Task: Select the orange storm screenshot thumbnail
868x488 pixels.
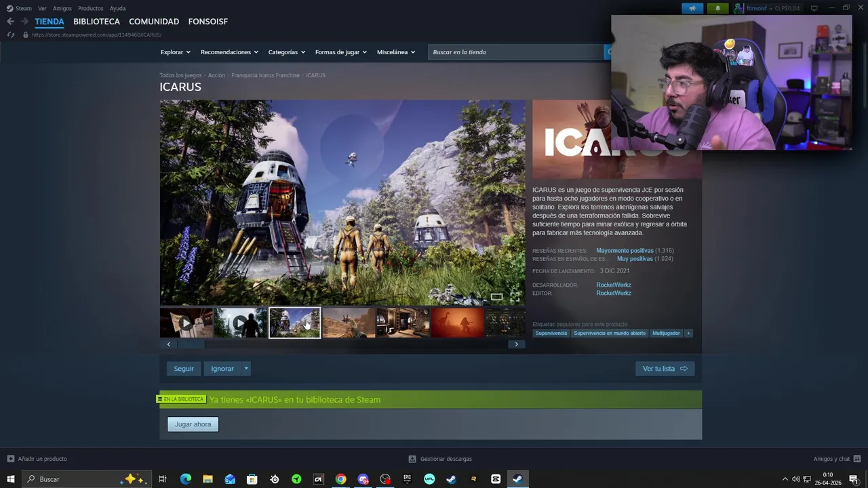Action: (457, 323)
